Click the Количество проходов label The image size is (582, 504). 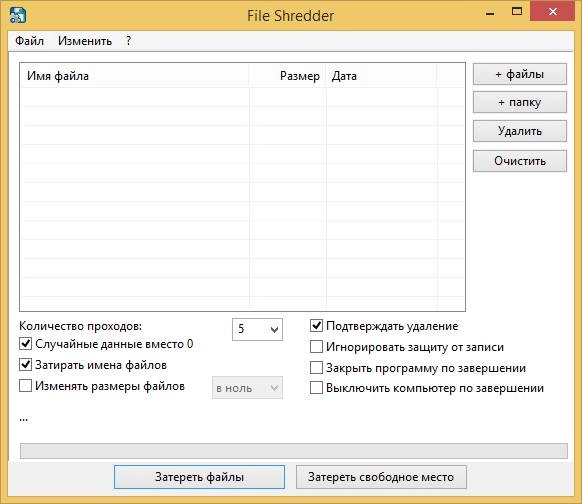coord(81,326)
